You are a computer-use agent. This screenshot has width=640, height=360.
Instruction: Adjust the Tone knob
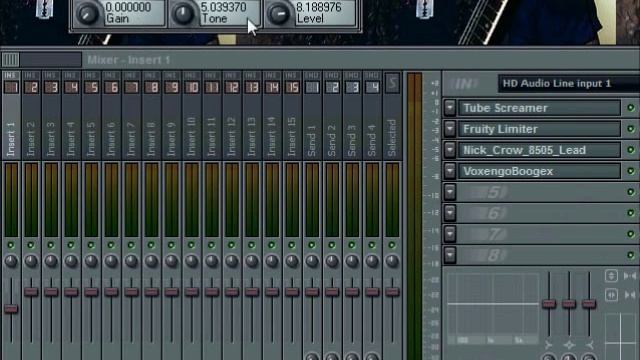pyautogui.click(x=183, y=13)
